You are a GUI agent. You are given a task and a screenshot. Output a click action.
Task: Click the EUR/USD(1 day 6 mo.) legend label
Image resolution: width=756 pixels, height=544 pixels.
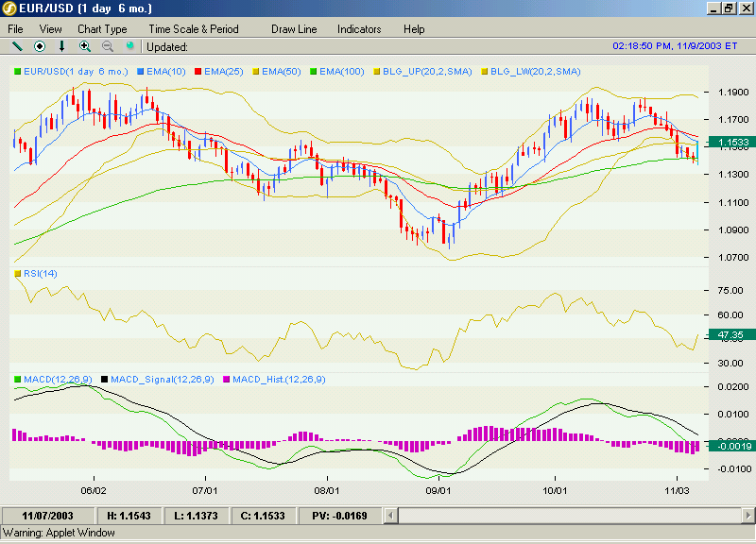tap(77, 72)
